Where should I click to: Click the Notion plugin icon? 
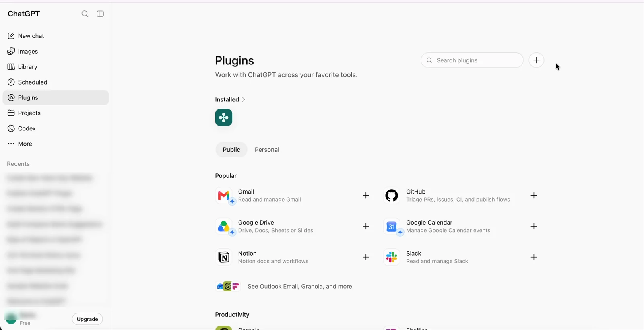(x=224, y=257)
